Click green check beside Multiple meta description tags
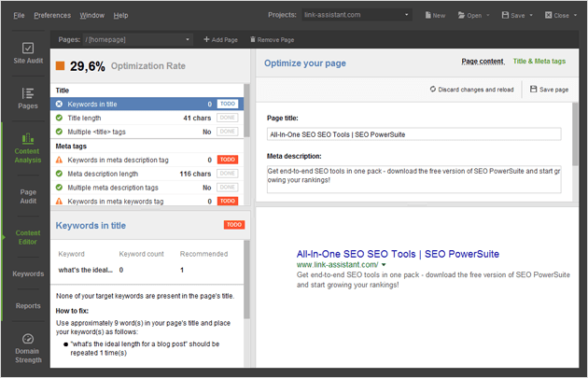 (59, 188)
